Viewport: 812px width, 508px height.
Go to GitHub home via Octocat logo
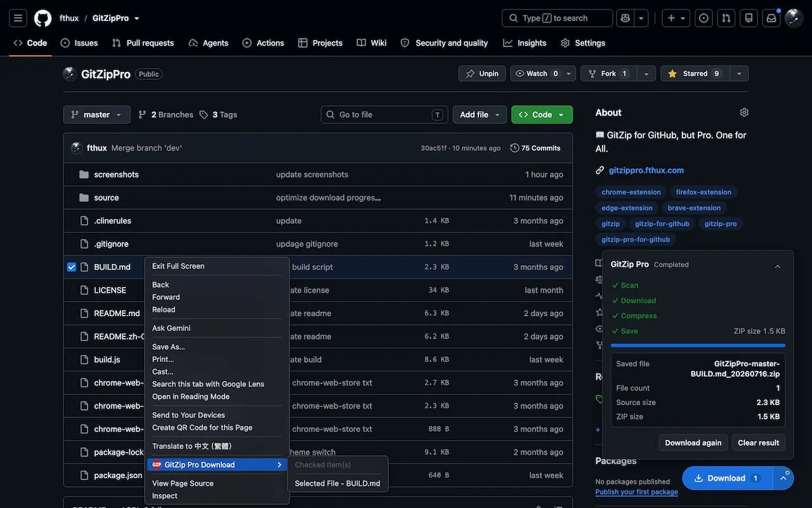(x=43, y=18)
